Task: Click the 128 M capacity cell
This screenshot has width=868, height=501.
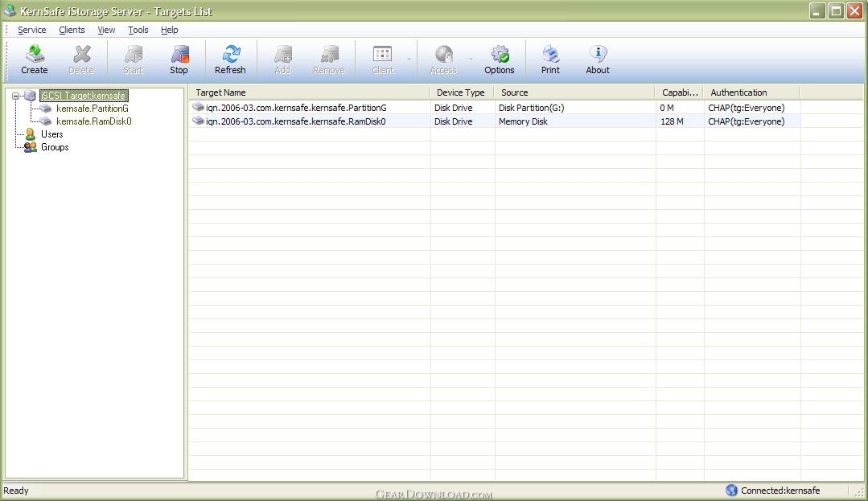Action: pos(672,121)
